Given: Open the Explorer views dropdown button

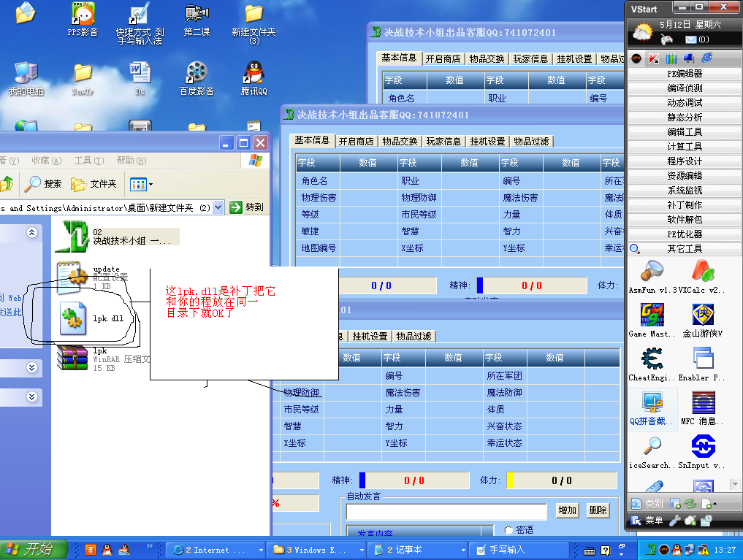Looking at the screenshot, I should tap(141, 184).
